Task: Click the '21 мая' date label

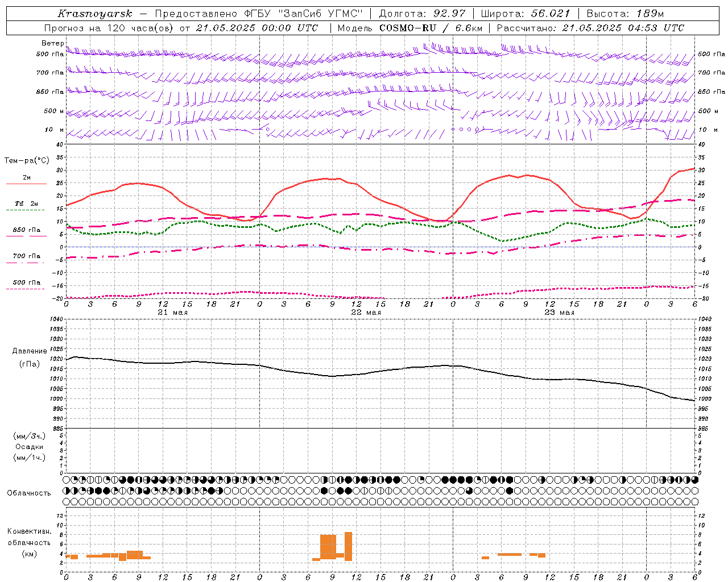Action: click(x=172, y=312)
